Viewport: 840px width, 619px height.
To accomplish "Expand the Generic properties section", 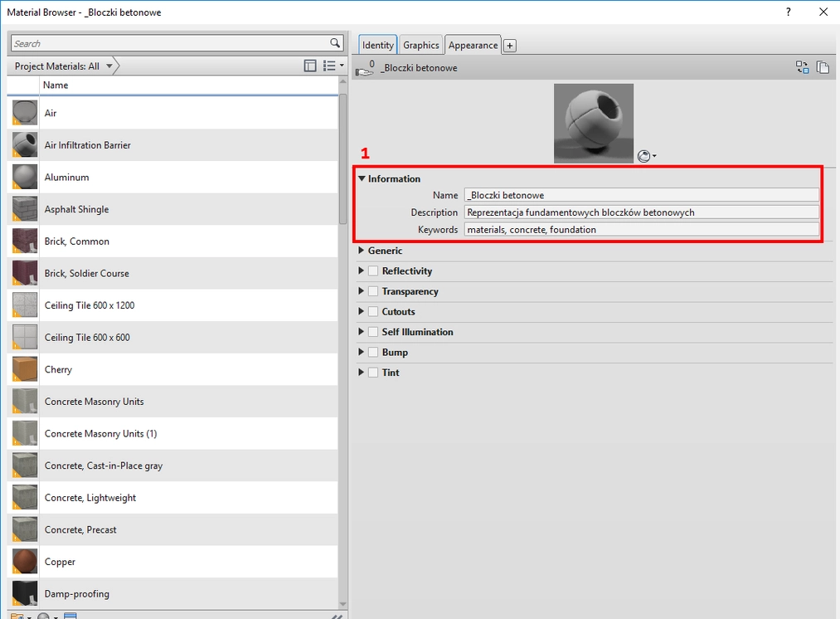I will click(x=362, y=251).
